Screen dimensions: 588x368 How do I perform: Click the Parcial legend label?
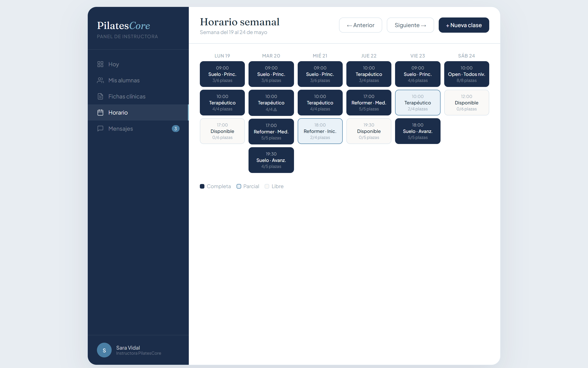(x=251, y=187)
